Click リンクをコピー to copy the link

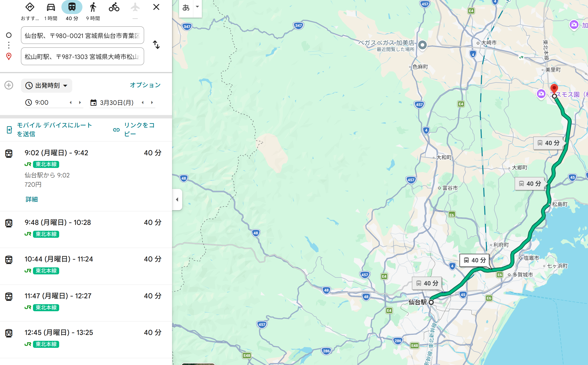point(139,130)
